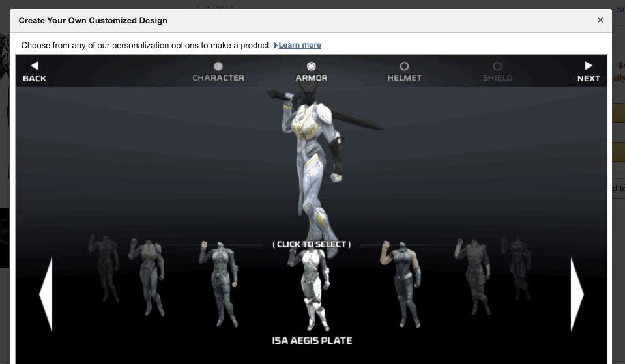Open the CHARACTER tab label
This screenshot has width=625, height=364.
coord(218,78)
